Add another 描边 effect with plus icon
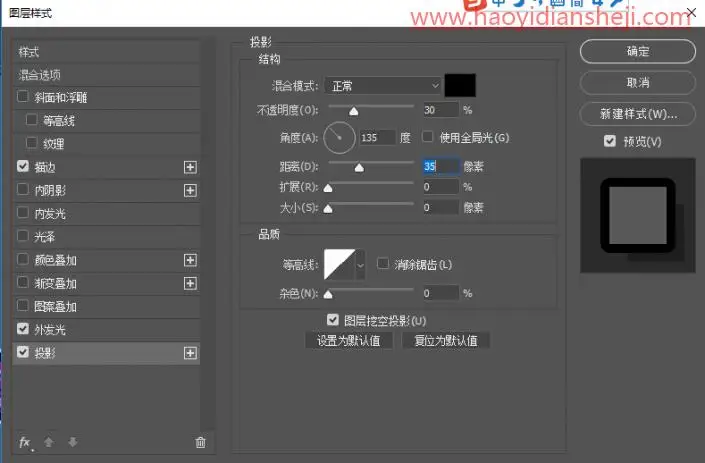 190,167
